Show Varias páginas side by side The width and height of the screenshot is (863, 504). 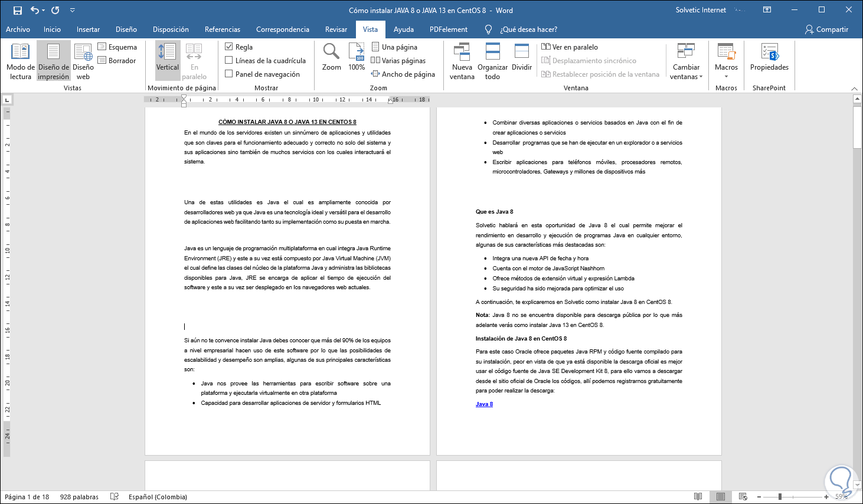(x=398, y=61)
